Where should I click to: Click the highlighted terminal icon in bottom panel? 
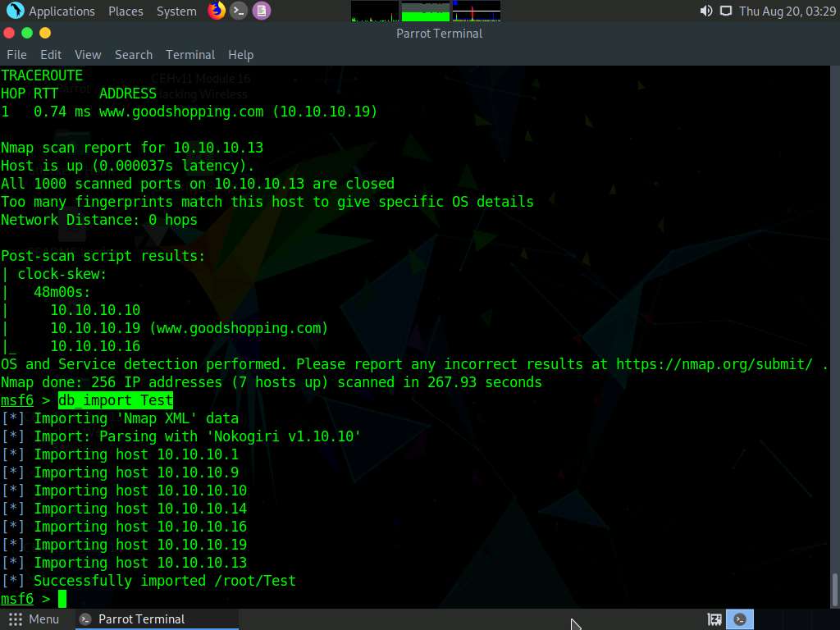(x=740, y=619)
